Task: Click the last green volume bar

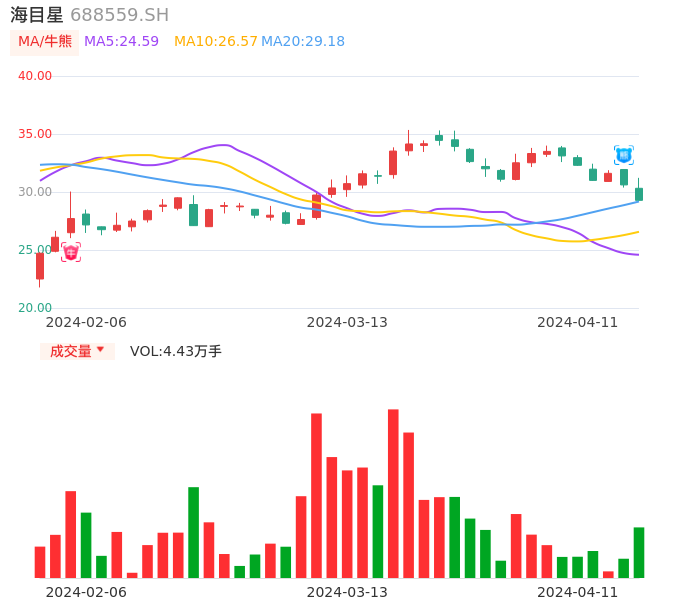Action: tap(639, 552)
